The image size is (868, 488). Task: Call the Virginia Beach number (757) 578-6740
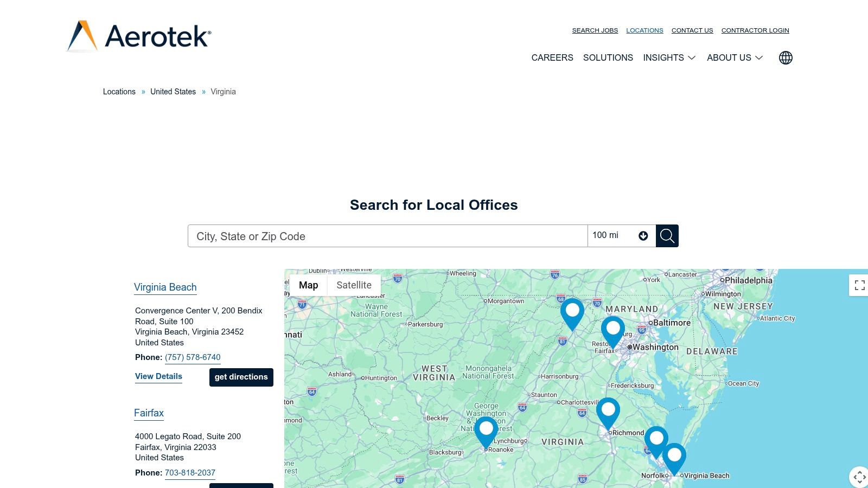(193, 357)
